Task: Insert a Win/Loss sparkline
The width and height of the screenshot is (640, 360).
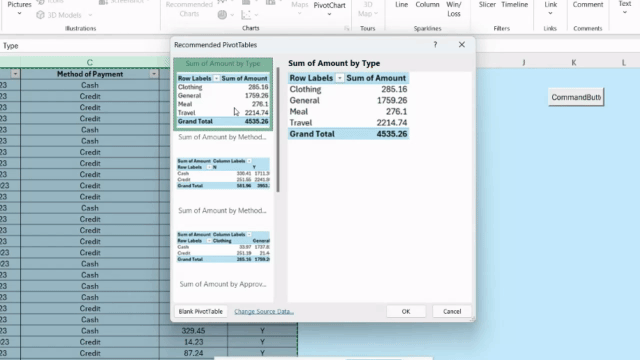Action: click(453, 9)
